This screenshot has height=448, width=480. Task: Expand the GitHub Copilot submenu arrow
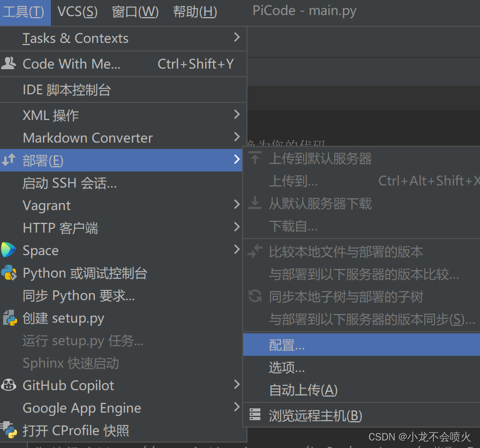[237, 384]
